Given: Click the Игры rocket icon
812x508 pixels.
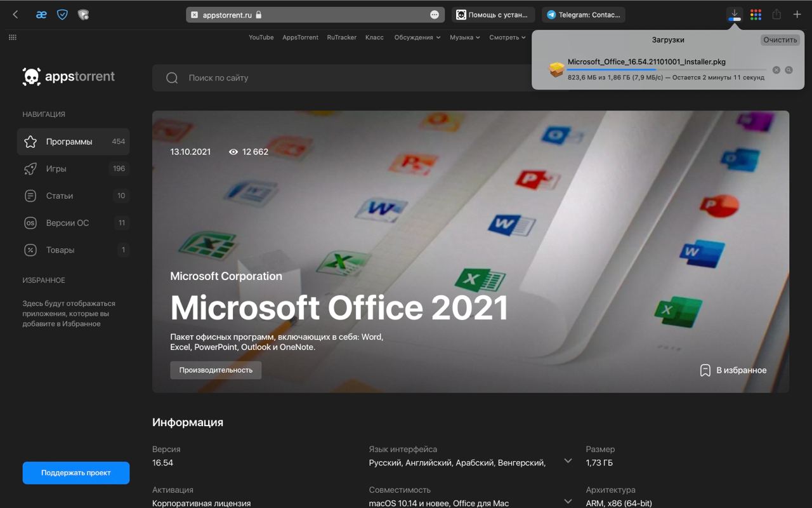Looking at the screenshot, I should tap(30, 169).
